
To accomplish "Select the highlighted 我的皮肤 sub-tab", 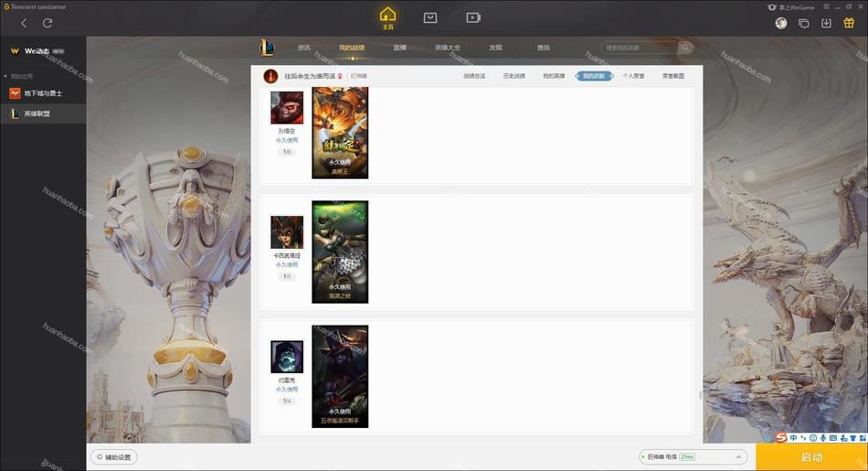I will pyautogui.click(x=594, y=76).
